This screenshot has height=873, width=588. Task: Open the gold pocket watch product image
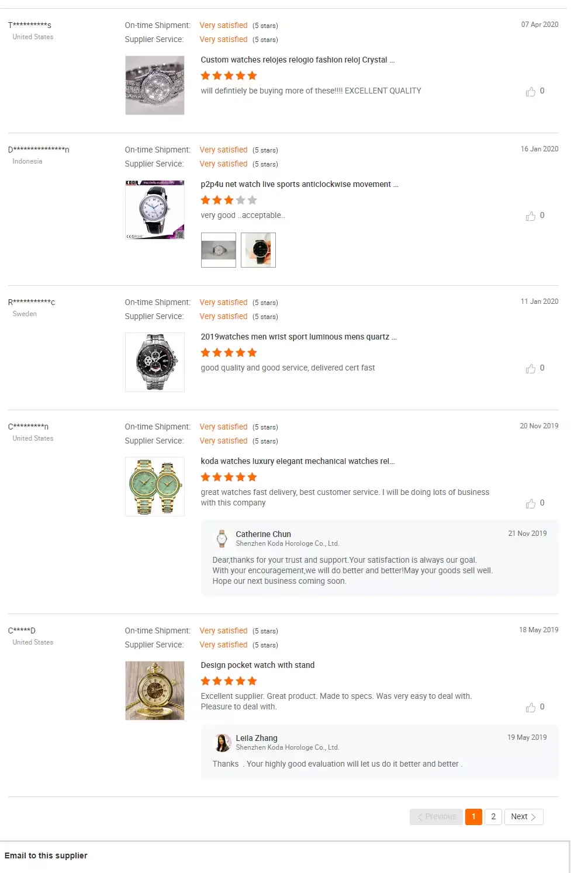(x=155, y=691)
